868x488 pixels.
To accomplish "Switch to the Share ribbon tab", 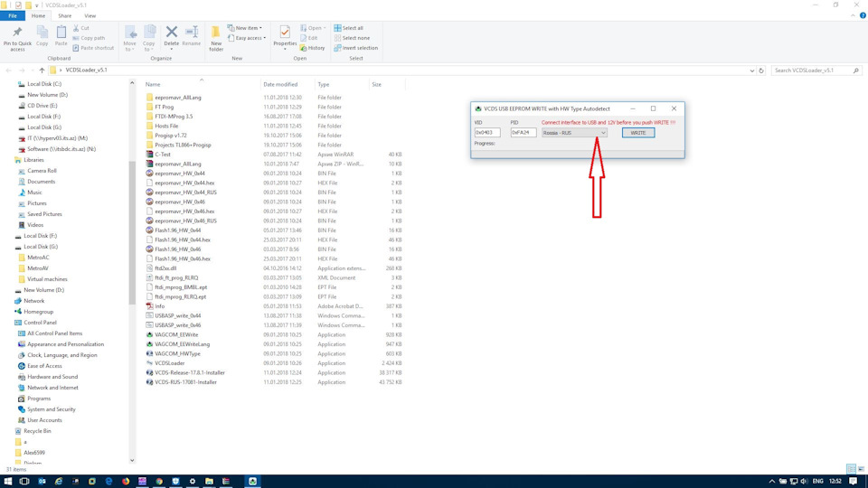I will [65, 16].
